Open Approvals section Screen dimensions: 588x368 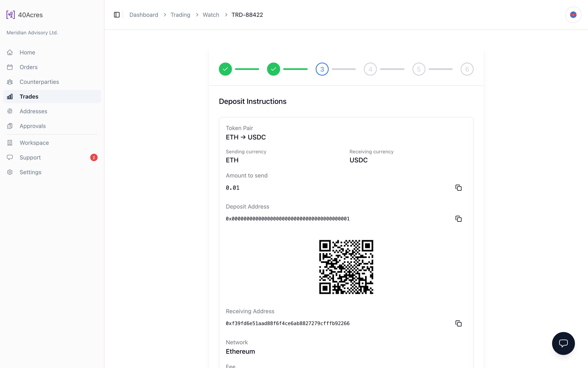pos(52,126)
